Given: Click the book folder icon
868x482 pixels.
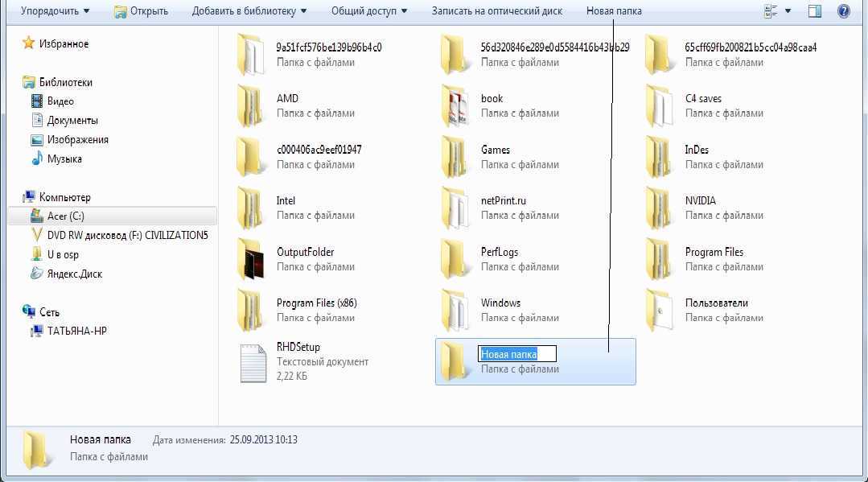Looking at the screenshot, I should point(457,106).
